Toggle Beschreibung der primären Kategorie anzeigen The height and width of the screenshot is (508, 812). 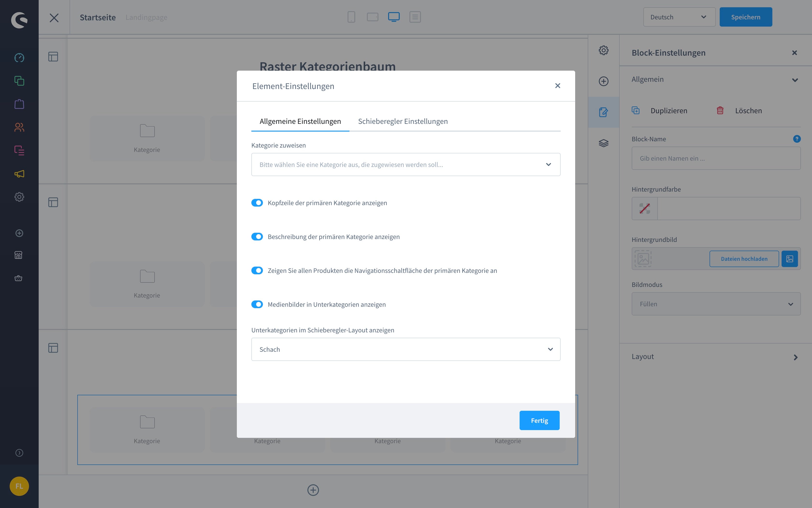pyautogui.click(x=257, y=237)
